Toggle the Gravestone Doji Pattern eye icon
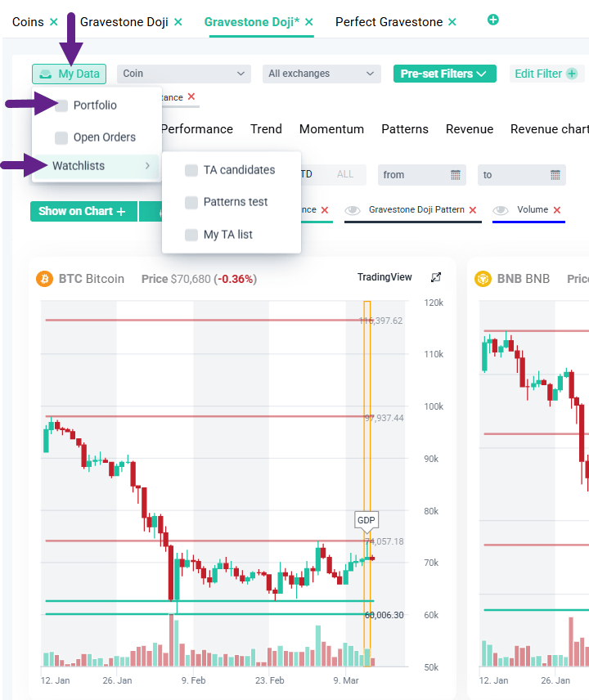The image size is (589, 700). pyautogui.click(x=353, y=210)
